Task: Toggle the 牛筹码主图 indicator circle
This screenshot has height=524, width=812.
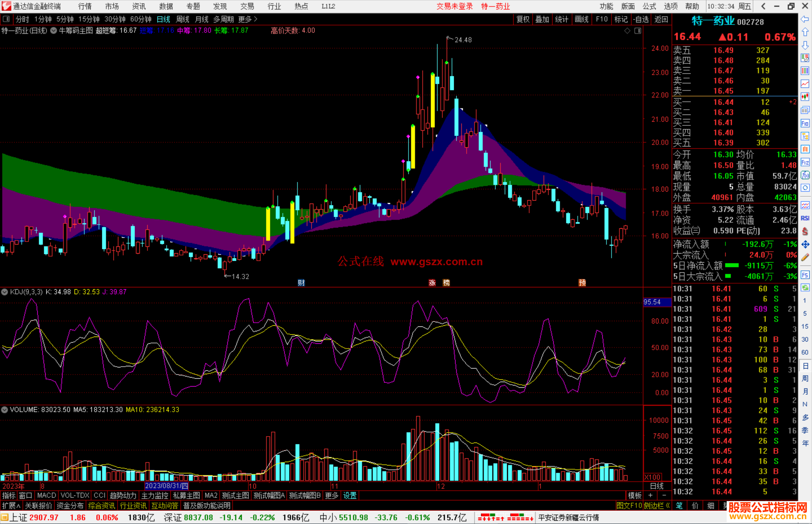Action: pyautogui.click(x=54, y=31)
